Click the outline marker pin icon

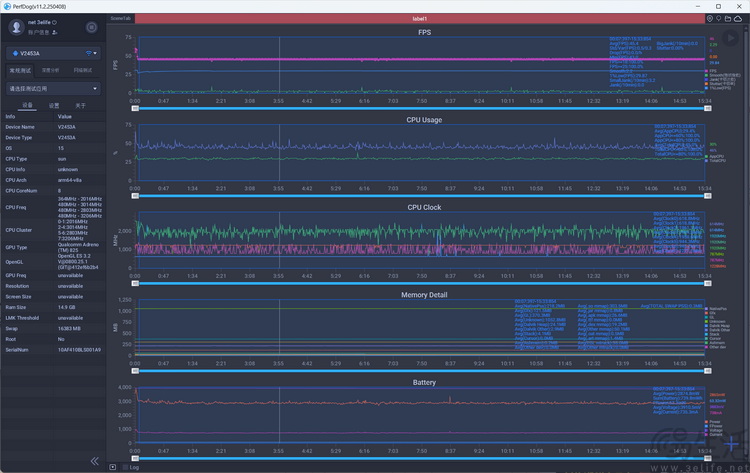point(718,19)
